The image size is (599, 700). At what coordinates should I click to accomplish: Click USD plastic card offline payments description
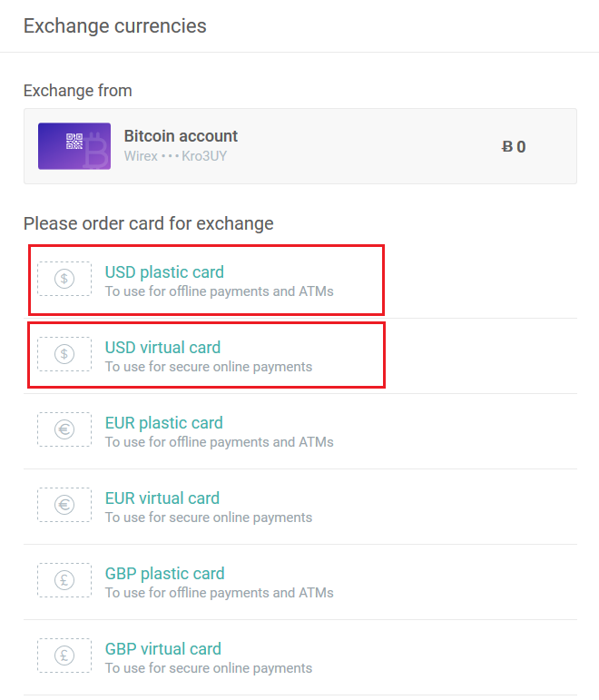(219, 291)
